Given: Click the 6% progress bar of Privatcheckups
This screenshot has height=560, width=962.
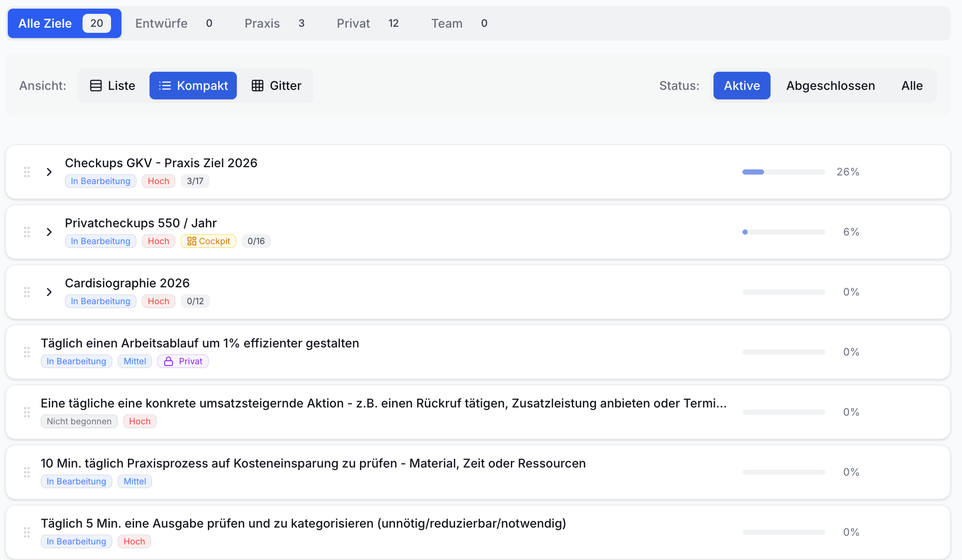Looking at the screenshot, I should pos(784,232).
